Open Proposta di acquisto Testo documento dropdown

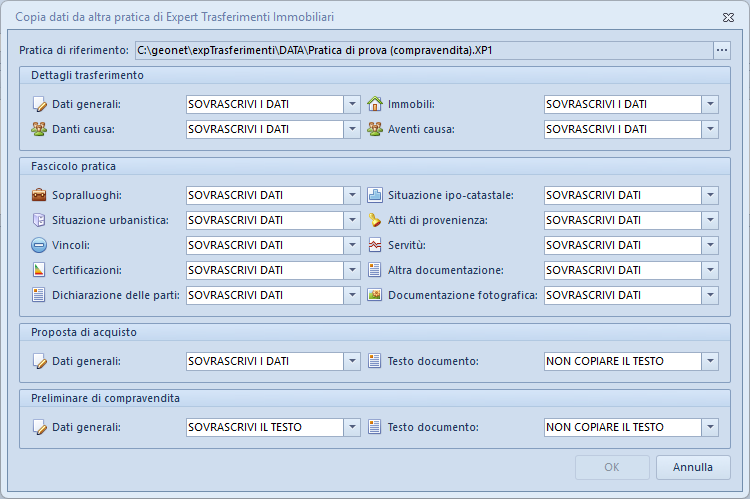tap(709, 361)
